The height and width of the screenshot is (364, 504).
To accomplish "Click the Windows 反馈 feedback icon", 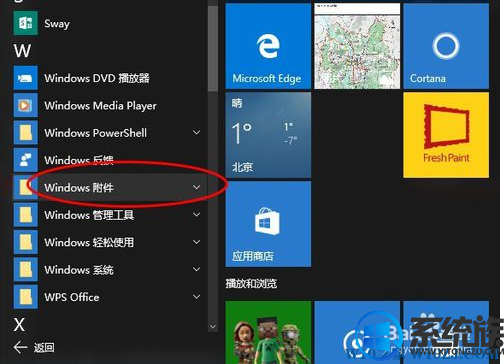I will pos(25,160).
